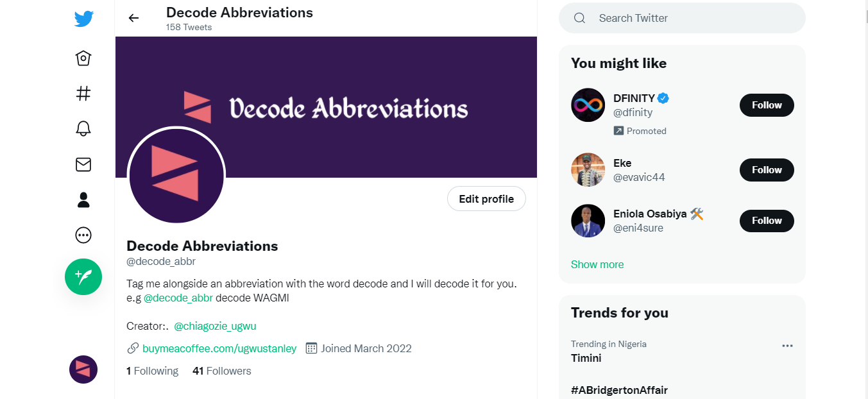The height and width of the screenshot is (399, 868).
Task: Click the calendar icon beside Joined March 2022
Action: coord(312,348)
